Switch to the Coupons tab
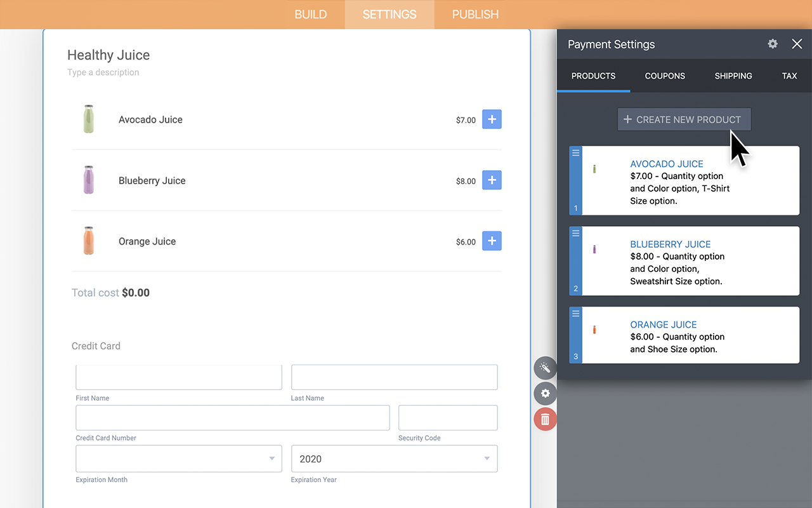The width and height of the screenshot is (812, 508). click(665, 76)
